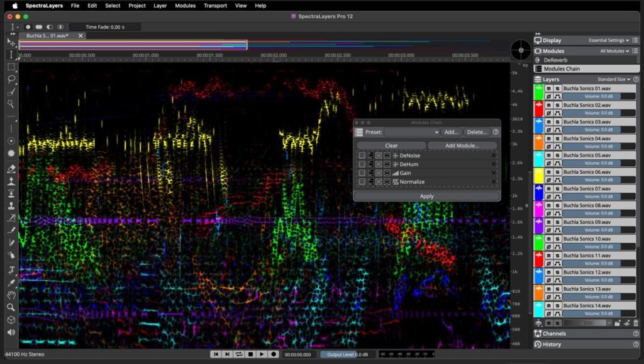Mute Buchla Sonics 11.wav layer
Screen dimensions: 644x364
point(548,256)
